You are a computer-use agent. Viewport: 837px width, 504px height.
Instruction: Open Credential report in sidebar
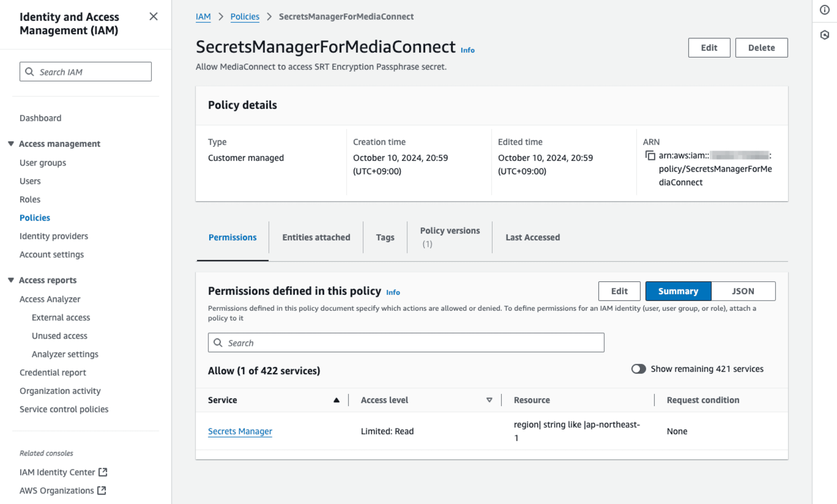click(53, 372)
